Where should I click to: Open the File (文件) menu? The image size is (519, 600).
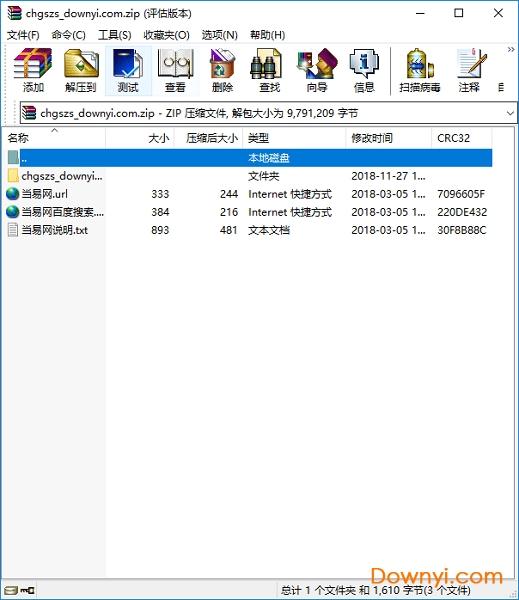[23, 35]
